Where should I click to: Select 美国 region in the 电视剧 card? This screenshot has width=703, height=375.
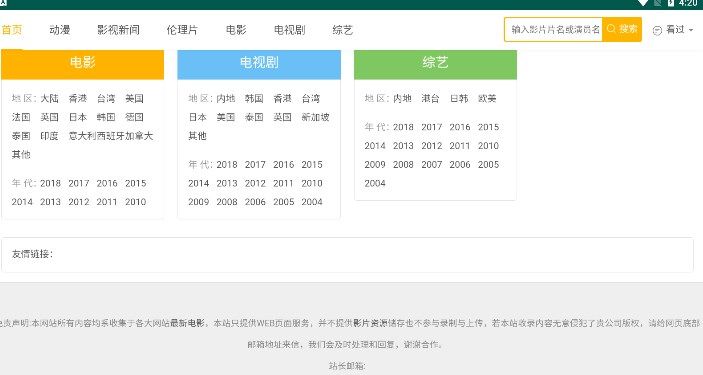click(x=226, y=117)
